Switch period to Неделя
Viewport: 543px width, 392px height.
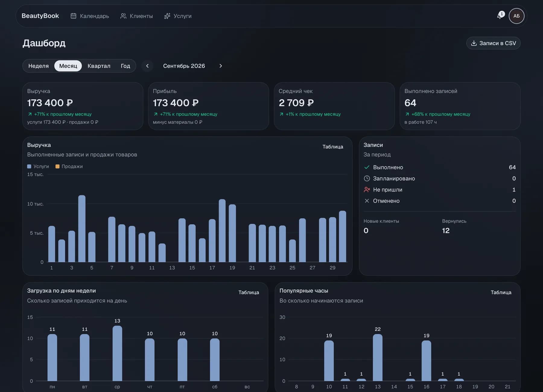38,66
